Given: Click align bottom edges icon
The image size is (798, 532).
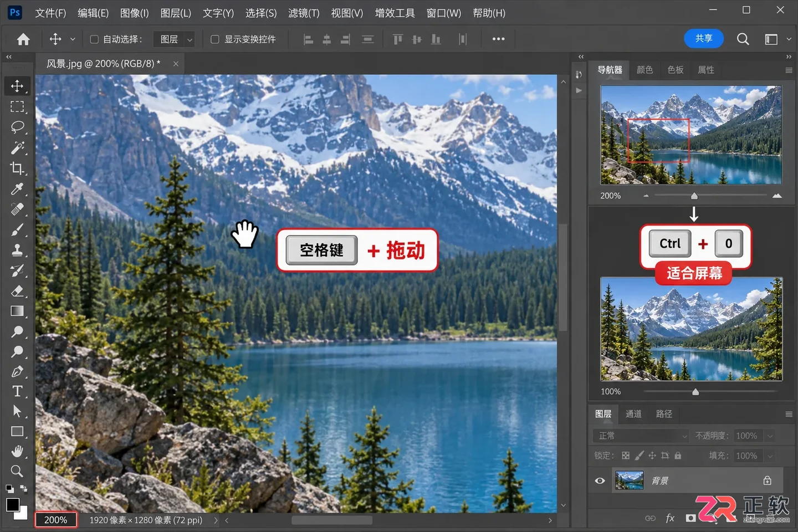Looking at the screenshot, I should click(x=436, y=39).
